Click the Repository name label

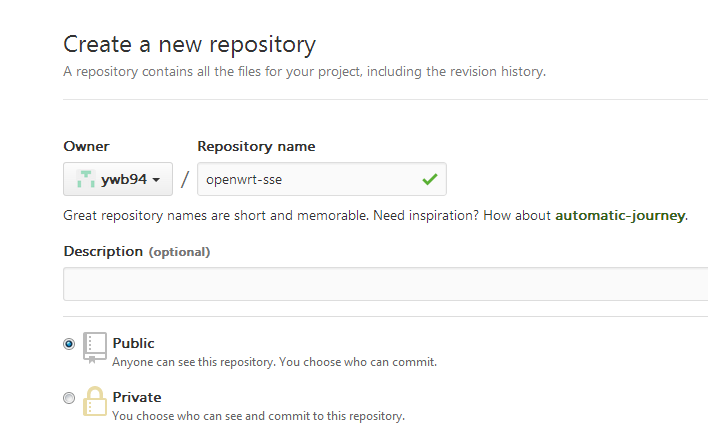coord(256,147)
